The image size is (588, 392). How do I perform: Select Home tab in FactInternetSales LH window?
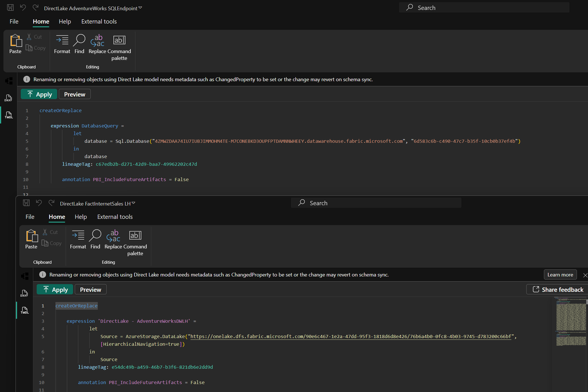point(57,217)
